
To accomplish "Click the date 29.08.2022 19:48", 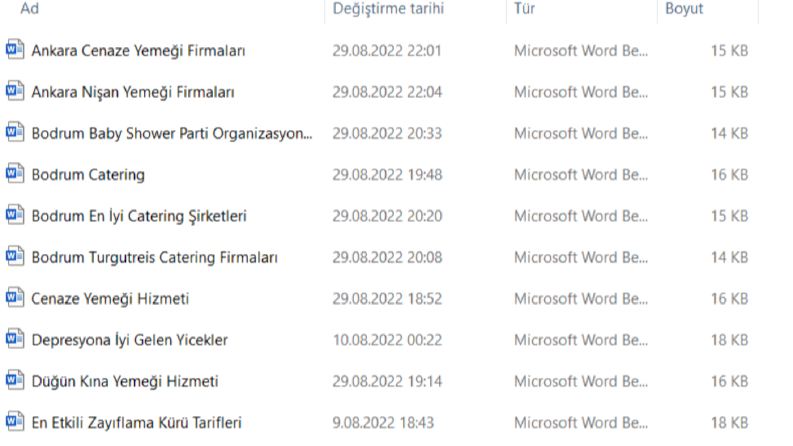I will pos(387,175).
